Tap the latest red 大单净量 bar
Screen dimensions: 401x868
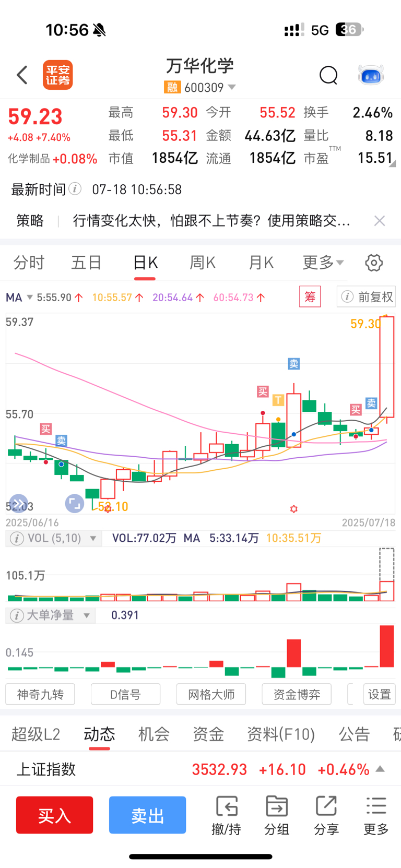[387, 646]
